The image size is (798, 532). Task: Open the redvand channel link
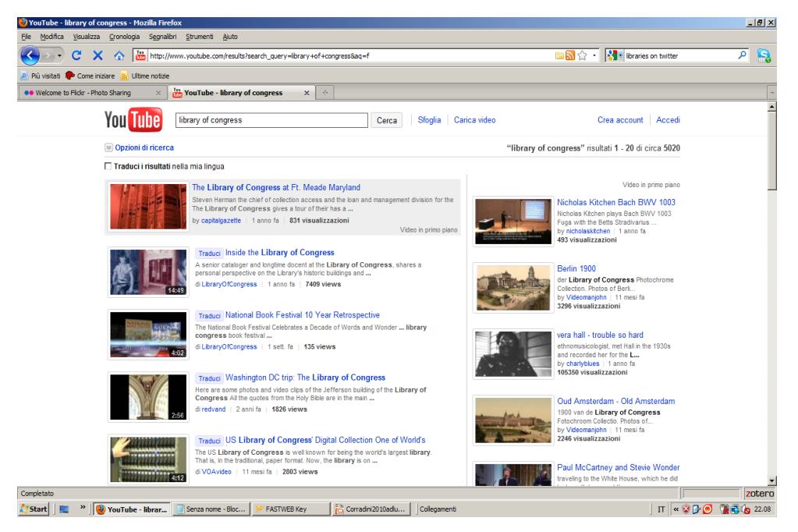pyautogui.click(x=213, y=410)
